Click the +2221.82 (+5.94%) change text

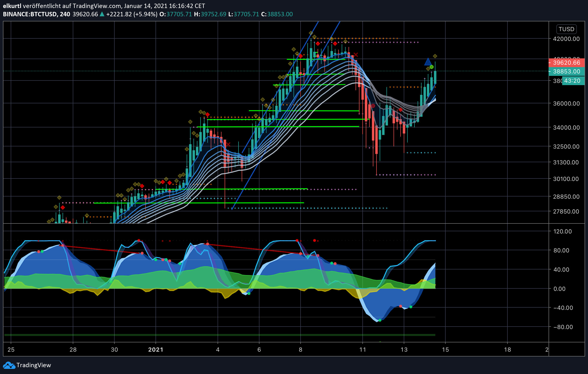132,14
